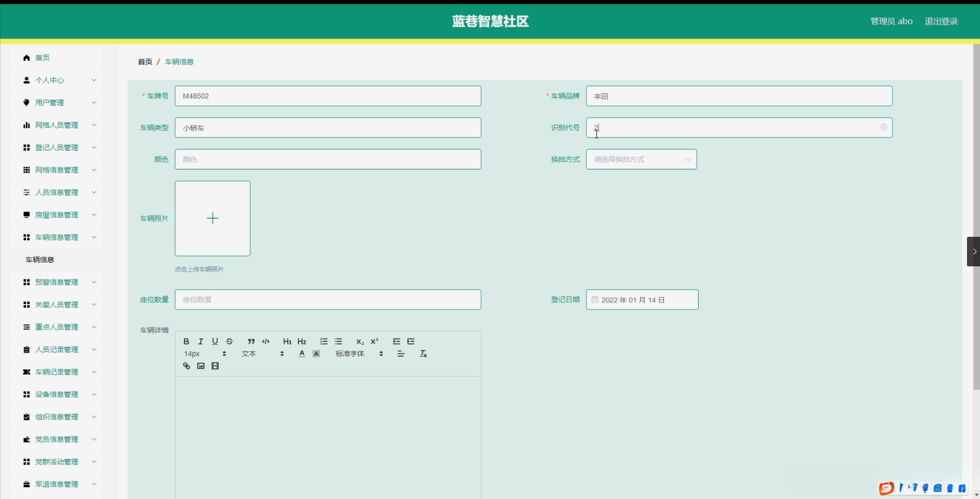Click the page's vertical scrollbar
Image resolution: width=980 pixels, height=499 pixels.
pos(976,217)
